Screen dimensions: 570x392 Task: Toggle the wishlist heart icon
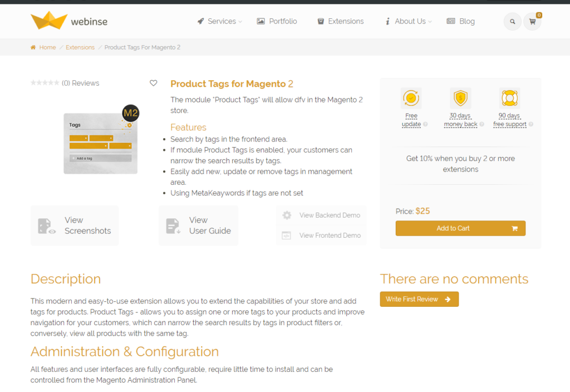(x=154, y=83)
